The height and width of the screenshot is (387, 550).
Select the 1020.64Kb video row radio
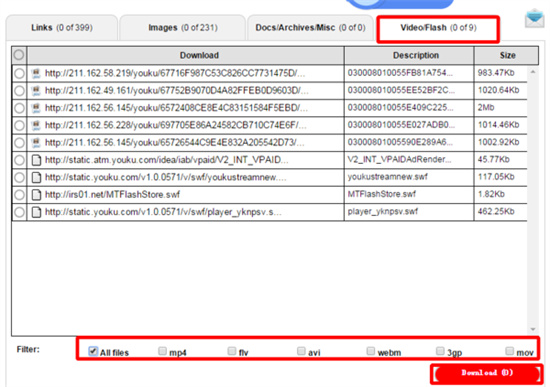(19, 91)
